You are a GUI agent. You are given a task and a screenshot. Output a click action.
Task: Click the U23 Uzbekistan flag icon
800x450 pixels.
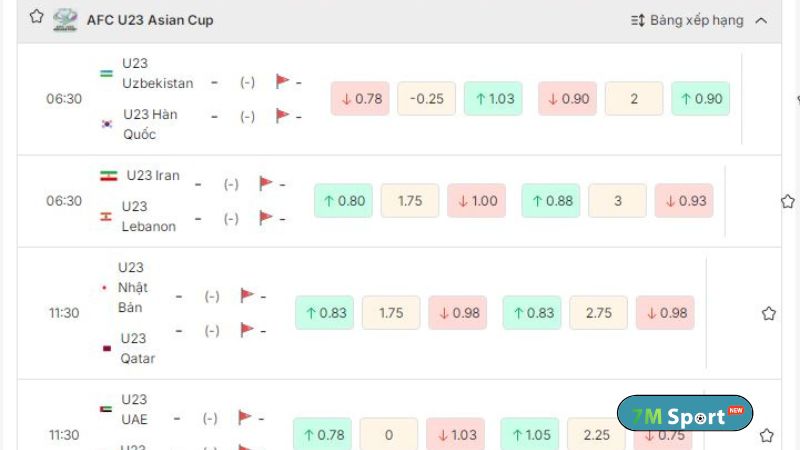coord(107,73)
